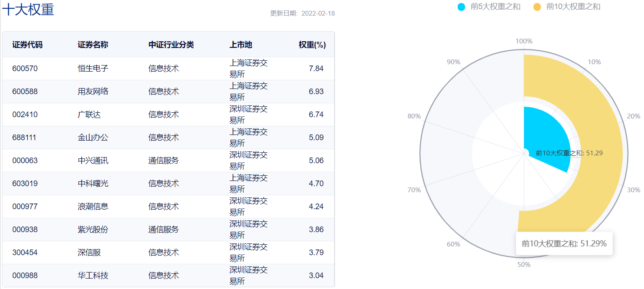Click the 证券名称 column header
The width and height of the screenshot is (644, 289).
(x=93, y=45)
